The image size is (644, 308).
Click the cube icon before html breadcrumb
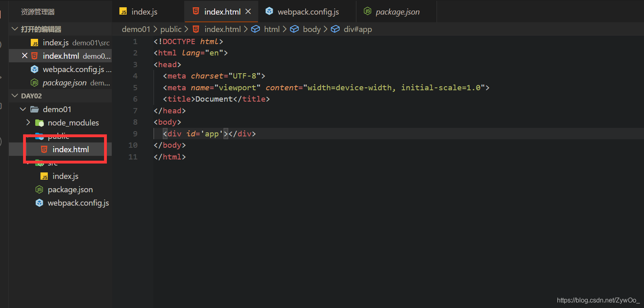coord(255,29)
